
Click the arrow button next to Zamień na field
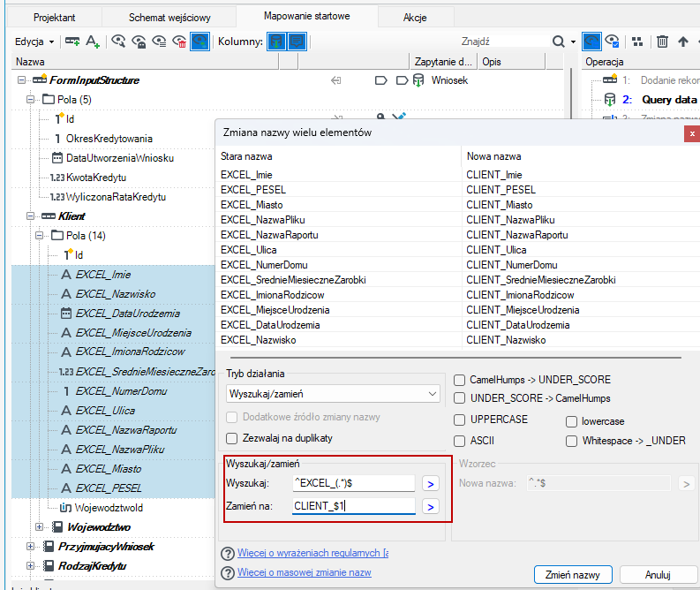431,507
